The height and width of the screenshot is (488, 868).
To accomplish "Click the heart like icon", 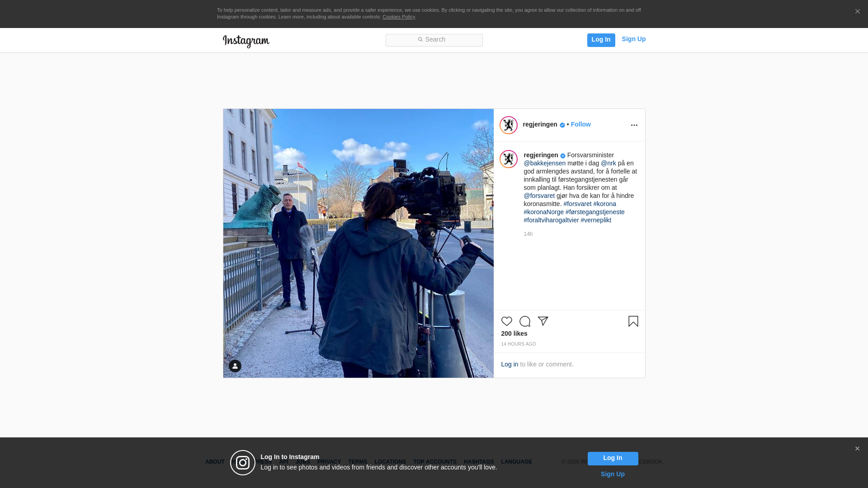I will coord(506,321).
